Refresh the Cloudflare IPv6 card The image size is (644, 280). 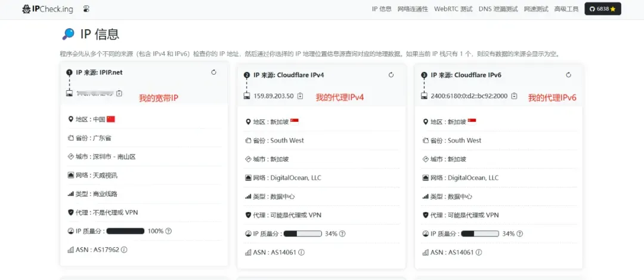click(568, 75)
